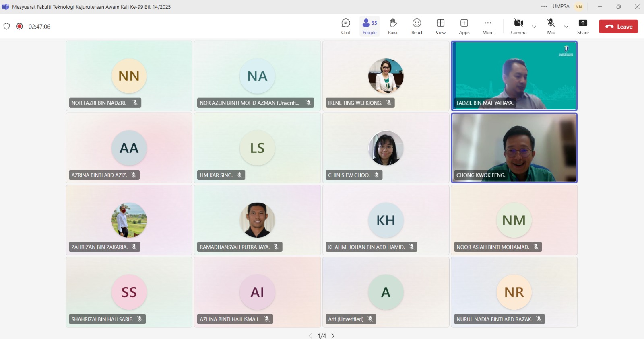Select the NOR AZLIN BINTI MOHD AZMAN avatar

257,76
